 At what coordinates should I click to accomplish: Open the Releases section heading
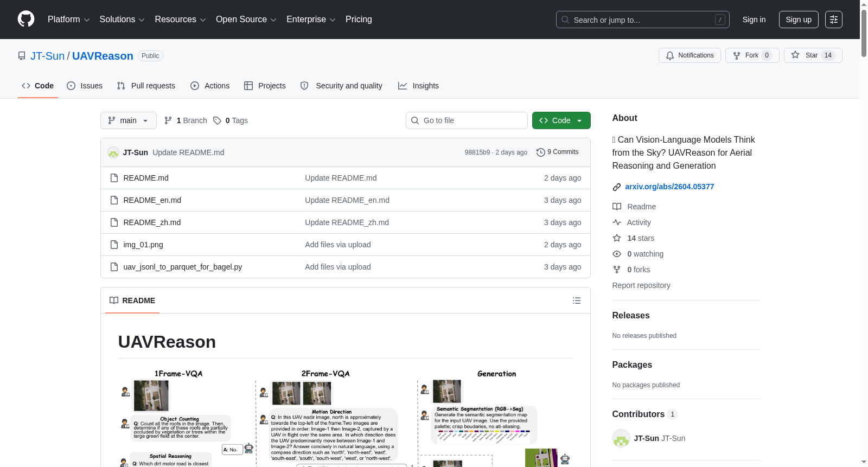631,316
